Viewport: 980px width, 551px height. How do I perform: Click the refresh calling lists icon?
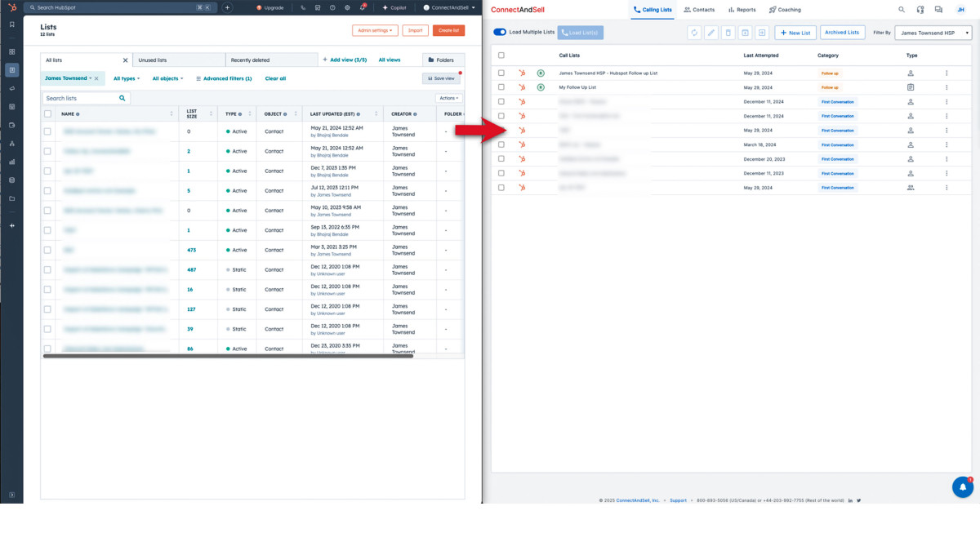tap(694, 33)
